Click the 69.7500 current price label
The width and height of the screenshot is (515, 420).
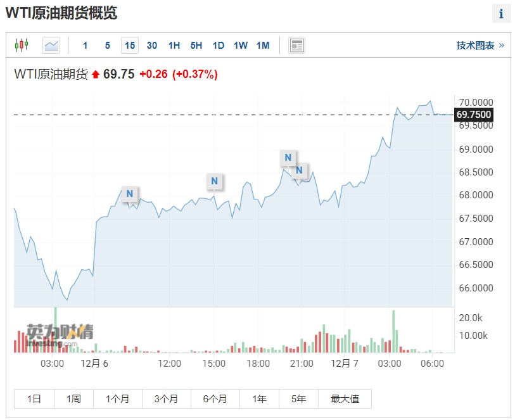pos(474,114)
